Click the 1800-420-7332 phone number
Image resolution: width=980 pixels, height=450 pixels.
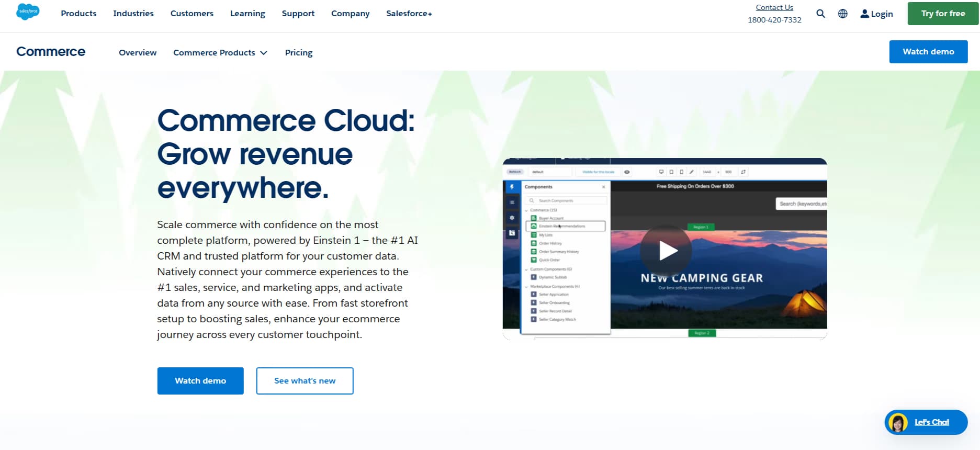774,20
